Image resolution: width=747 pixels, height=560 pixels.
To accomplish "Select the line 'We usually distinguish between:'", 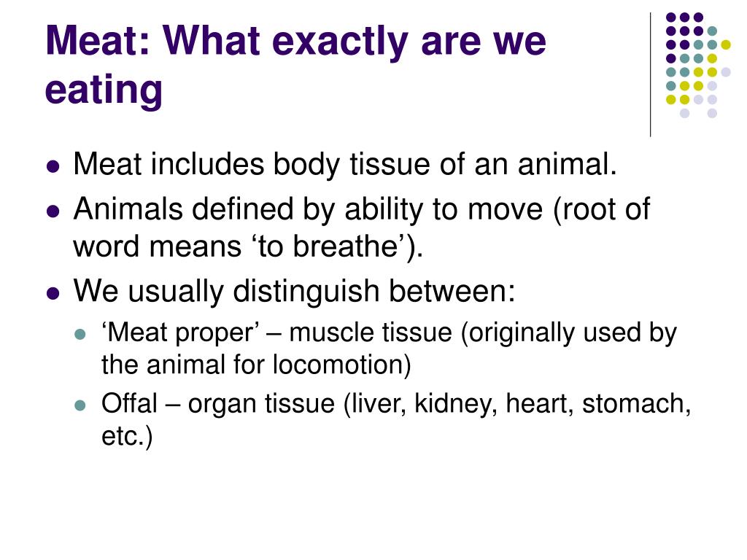I will [x=294, y=291].
